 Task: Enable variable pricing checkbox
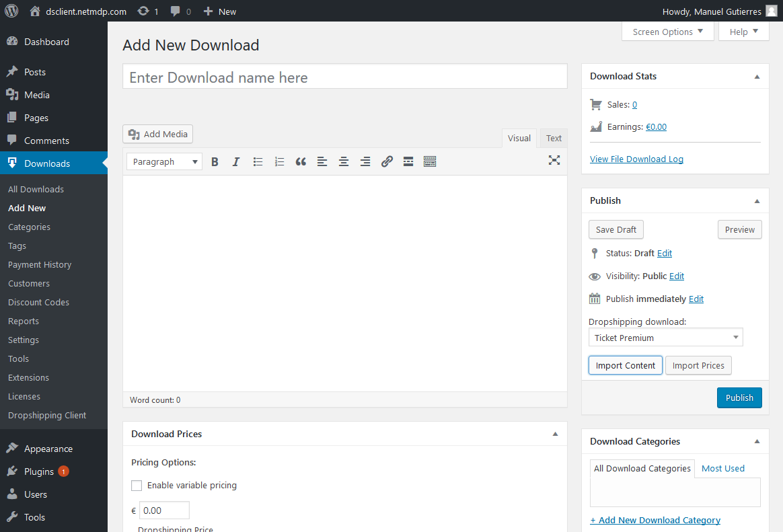click(x=137, y=486)
